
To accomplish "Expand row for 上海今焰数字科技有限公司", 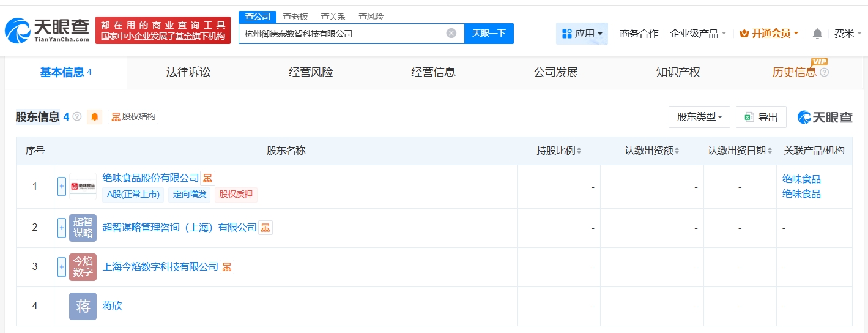I will 62,267.
